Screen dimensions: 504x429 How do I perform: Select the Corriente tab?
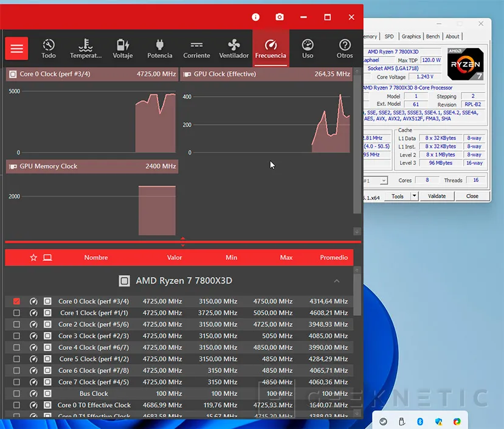(197, 49)
